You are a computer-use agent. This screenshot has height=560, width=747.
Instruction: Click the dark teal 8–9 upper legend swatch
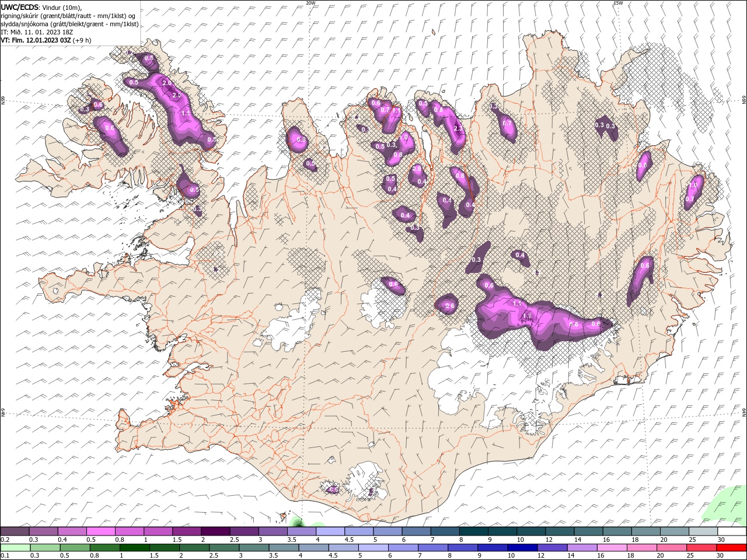pyautogui.click(x=473, y=531)
